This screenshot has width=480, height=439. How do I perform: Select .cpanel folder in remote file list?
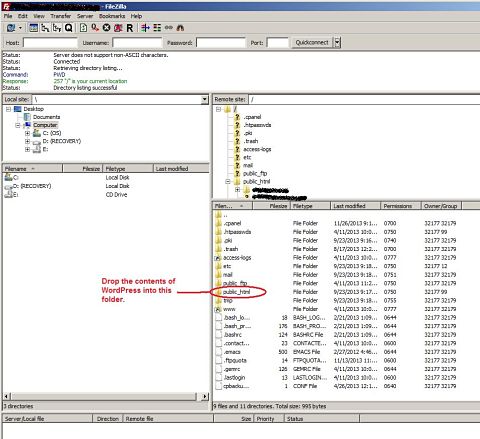232,223
